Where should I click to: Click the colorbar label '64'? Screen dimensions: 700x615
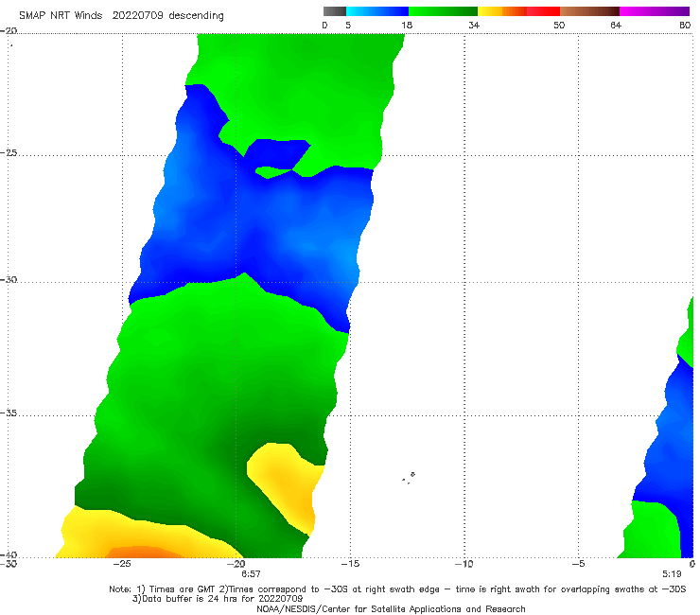tap(616, 25)
